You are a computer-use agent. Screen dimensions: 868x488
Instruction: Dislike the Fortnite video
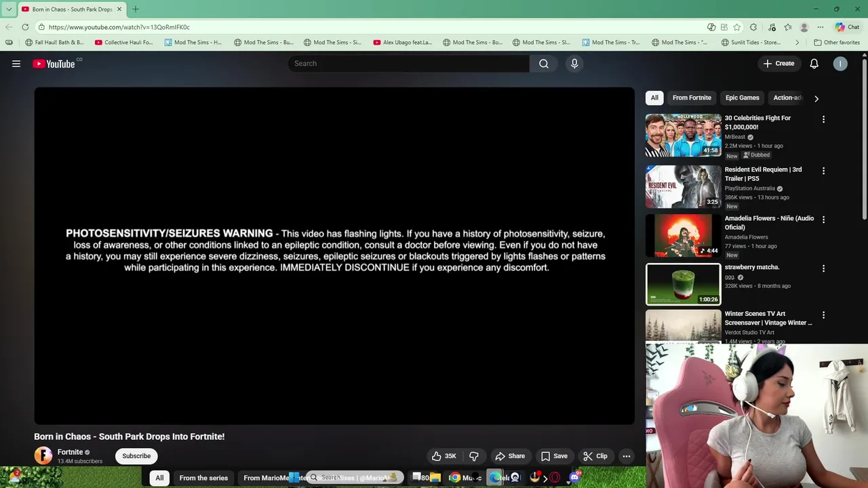[x=474, y=456]
